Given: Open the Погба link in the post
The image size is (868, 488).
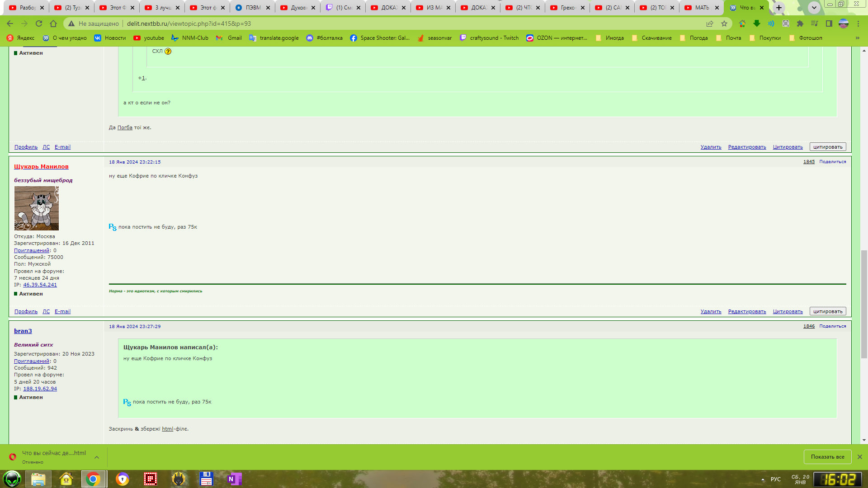Looking at the screenshot, I should point(125,128).
